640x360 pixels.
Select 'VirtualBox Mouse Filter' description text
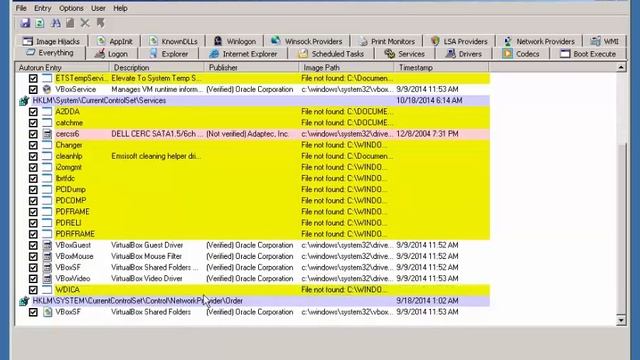coord(147,256)
